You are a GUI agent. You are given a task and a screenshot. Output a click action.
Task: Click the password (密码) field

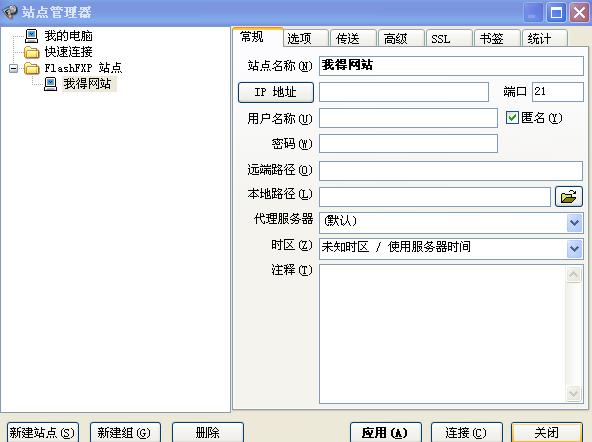click(408, 144)
